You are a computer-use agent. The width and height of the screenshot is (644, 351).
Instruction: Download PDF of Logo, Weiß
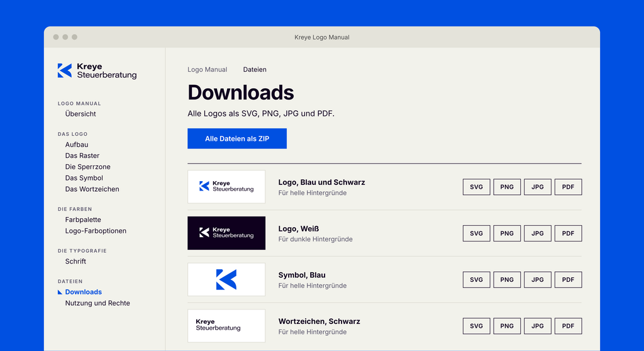pos(568,233)
